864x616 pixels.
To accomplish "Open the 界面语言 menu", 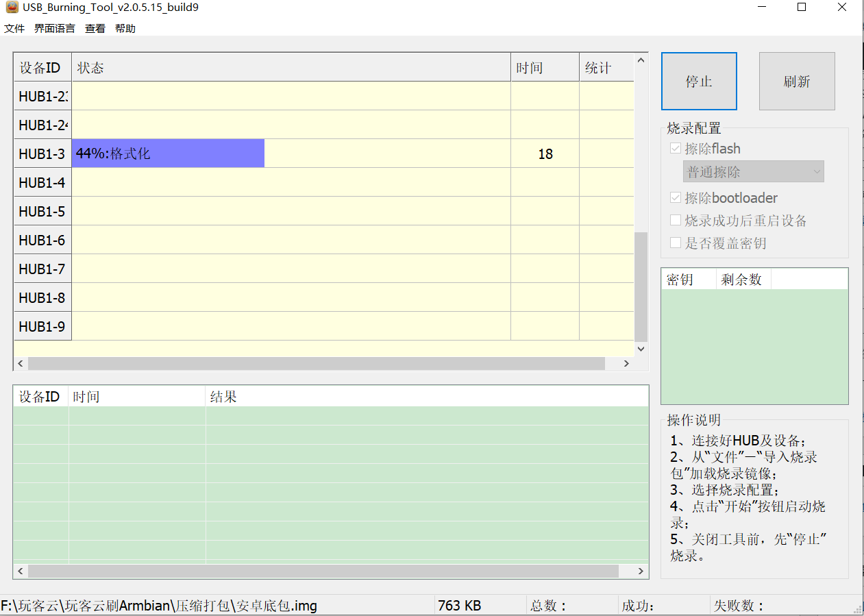I will pos(55,28).
